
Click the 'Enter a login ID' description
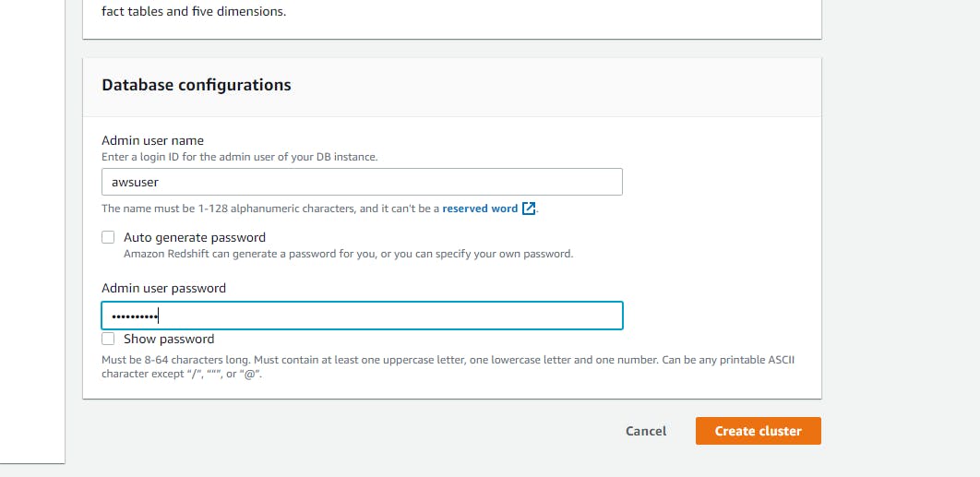pyautogui.click(x=239, y=157)
